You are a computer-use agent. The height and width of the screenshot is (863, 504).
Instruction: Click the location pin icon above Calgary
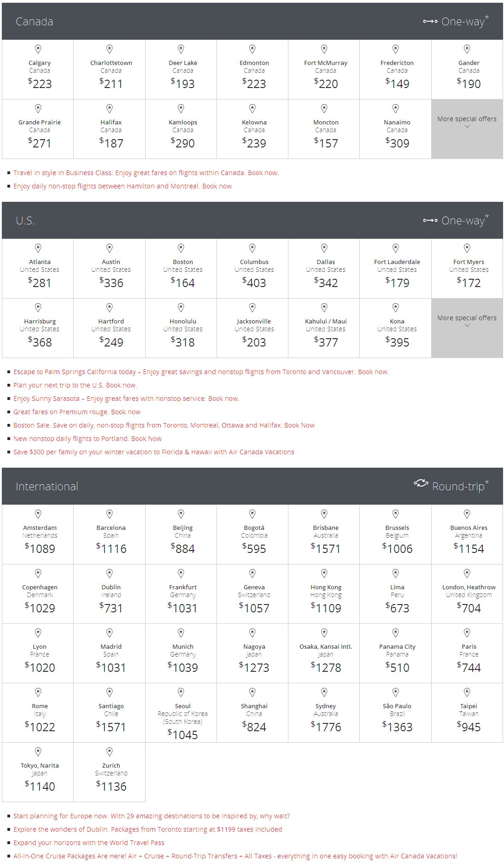[38, 49]
